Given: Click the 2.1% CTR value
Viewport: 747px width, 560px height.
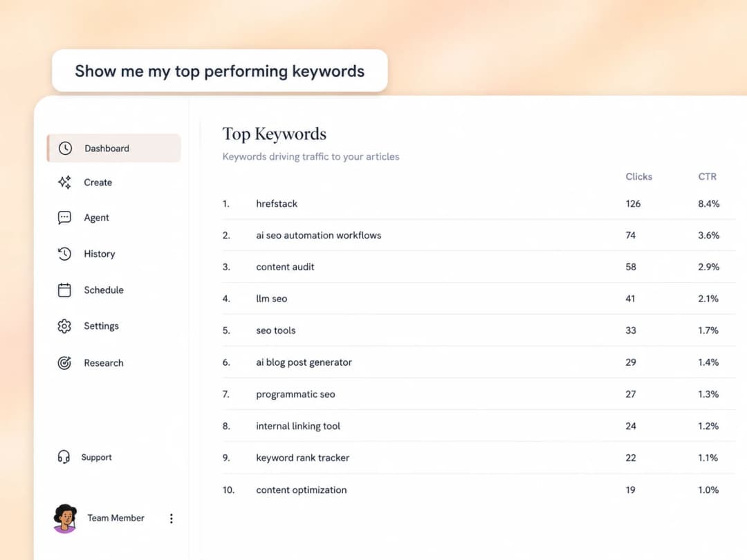Looking at the screenshot, I should tap(708, 299).
